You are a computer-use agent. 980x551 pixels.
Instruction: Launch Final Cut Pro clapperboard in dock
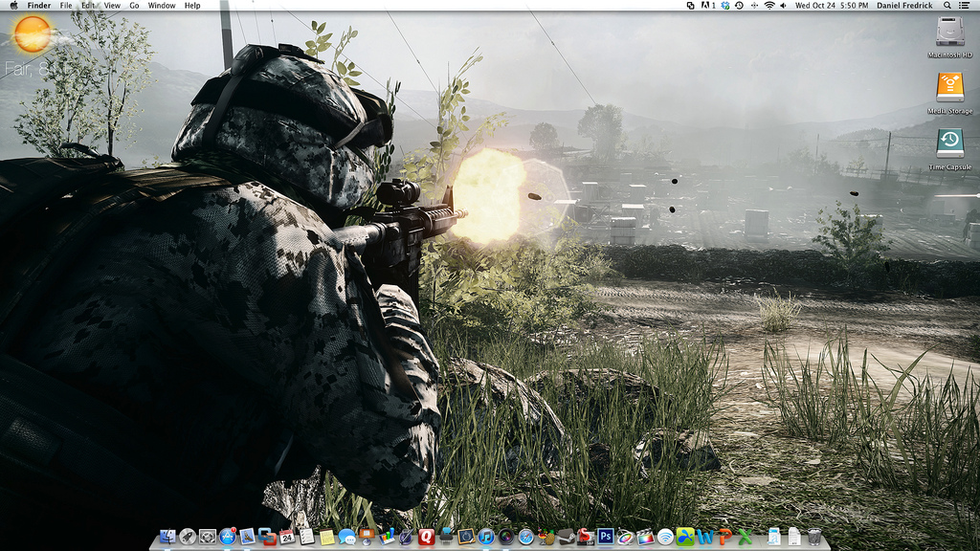(646, 537)
